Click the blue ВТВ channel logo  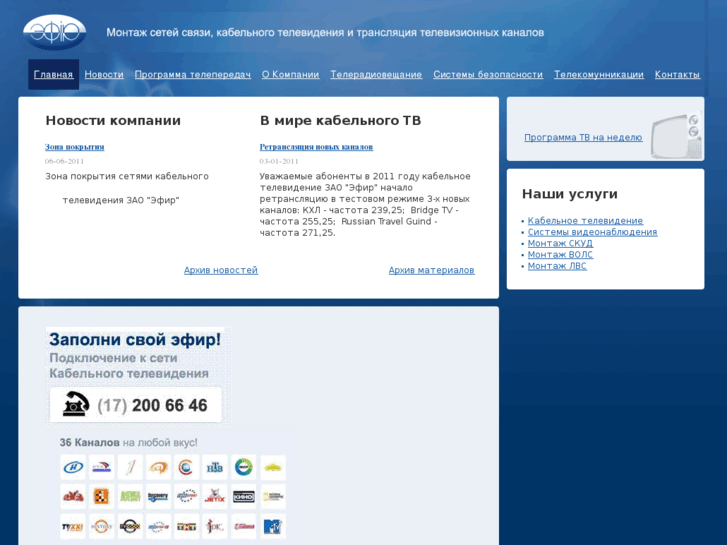pyautogui.click(x=215, y=467)
